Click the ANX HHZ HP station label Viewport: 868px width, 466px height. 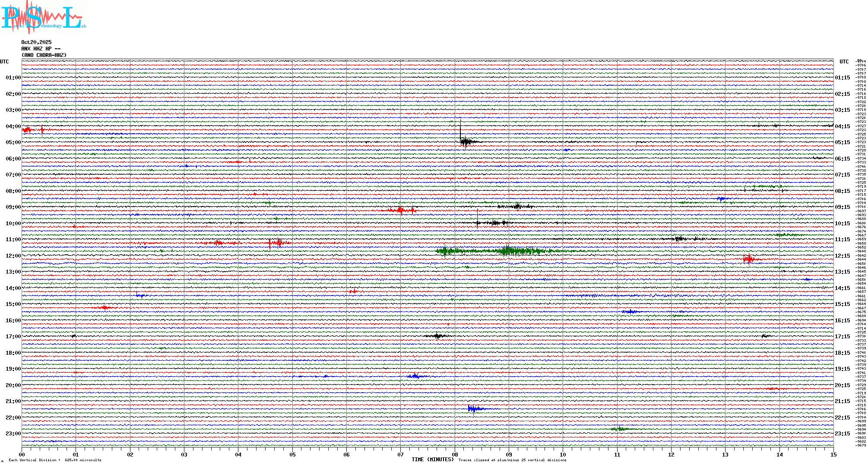pyautogui.click(x=41, y=49)
